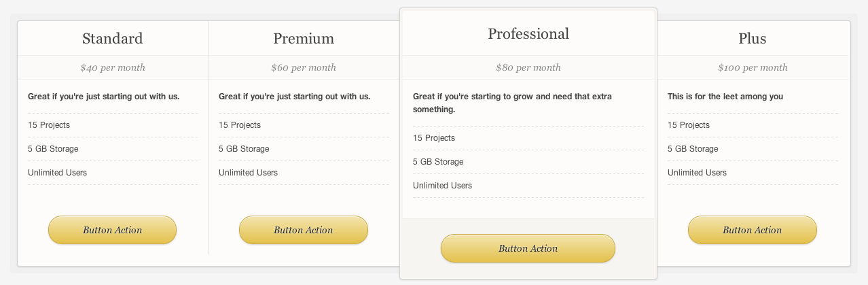Select the Premium plan heading
Viewport: 868px width, 285px height.
coord(304,38)
